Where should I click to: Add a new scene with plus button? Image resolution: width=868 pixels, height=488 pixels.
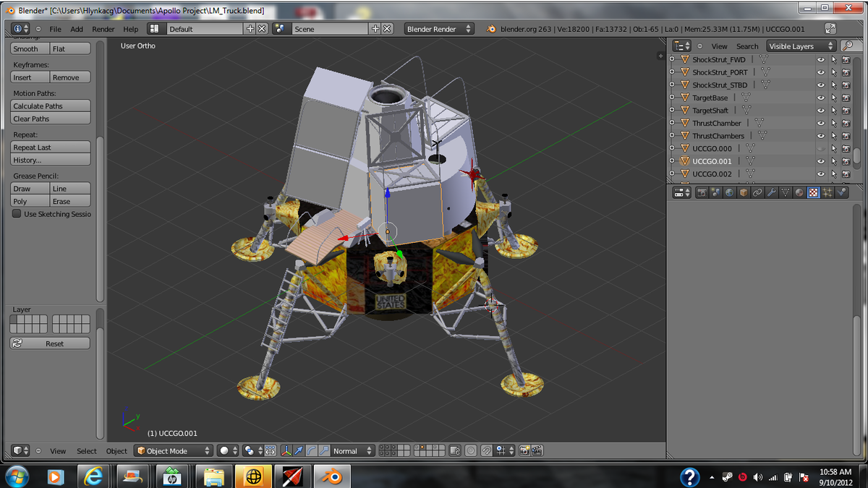point(375,29)
